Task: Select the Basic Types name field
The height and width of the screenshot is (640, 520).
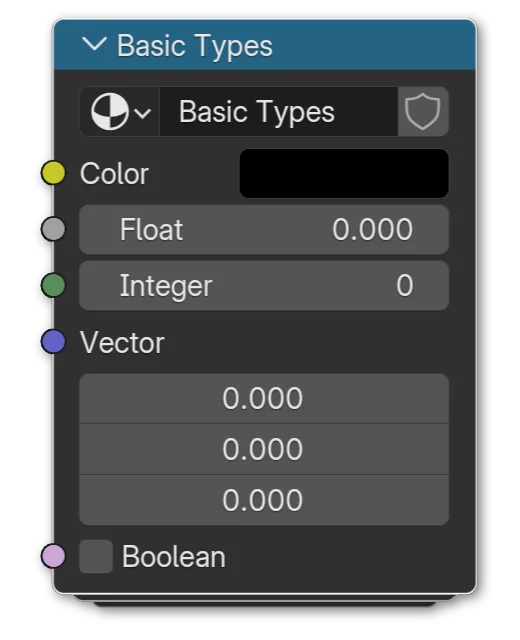Action: pyautogui.click(x=278, y=111)
